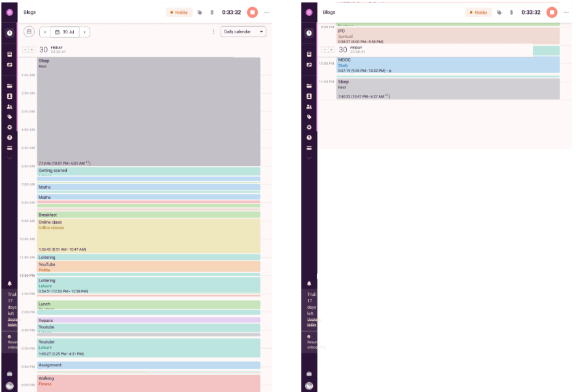Image resolution: width=576 pixels, height=392 pixels.
Task: Stop the running timer in right panel
Action: click(x=552, y=12)
